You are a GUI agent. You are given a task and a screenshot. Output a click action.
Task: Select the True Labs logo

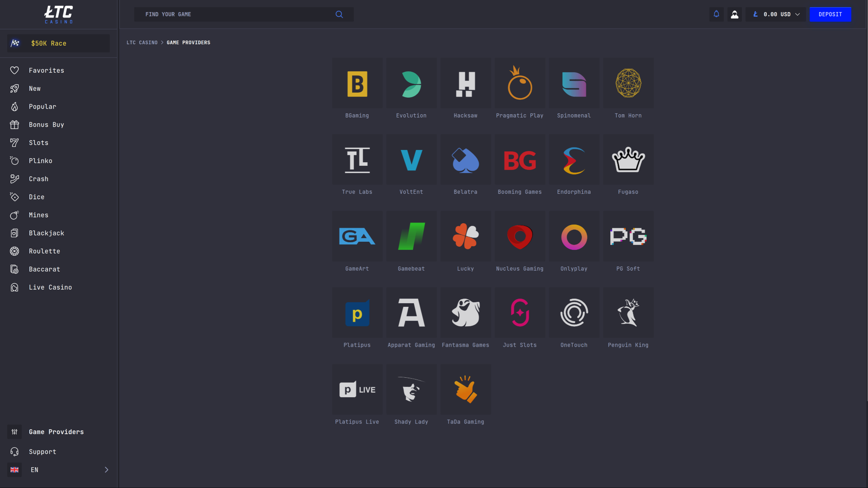(x=357, y=160)
